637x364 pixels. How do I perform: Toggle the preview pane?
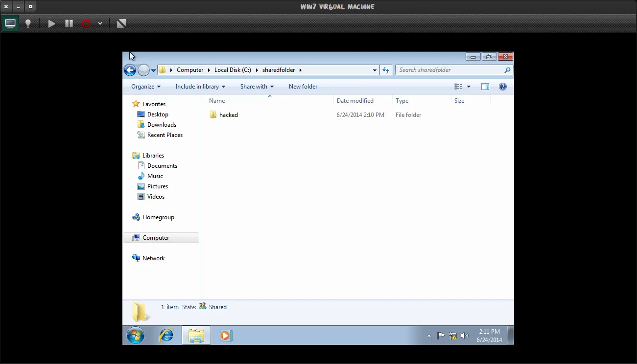click(485, 87)
